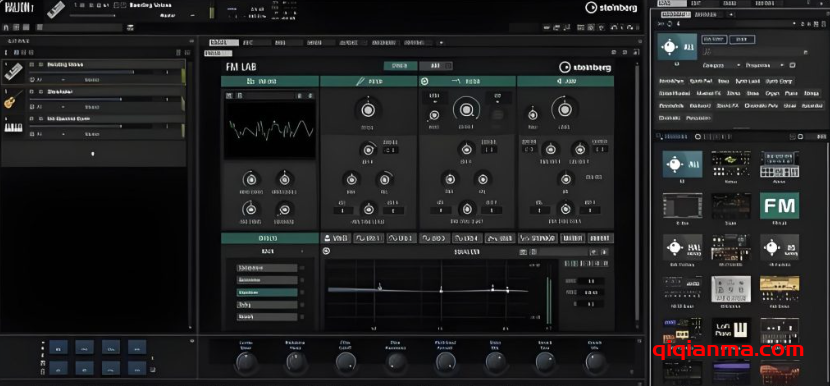Toggle checkbox beside the highlighted green list entry

click(x=302, y=292)
